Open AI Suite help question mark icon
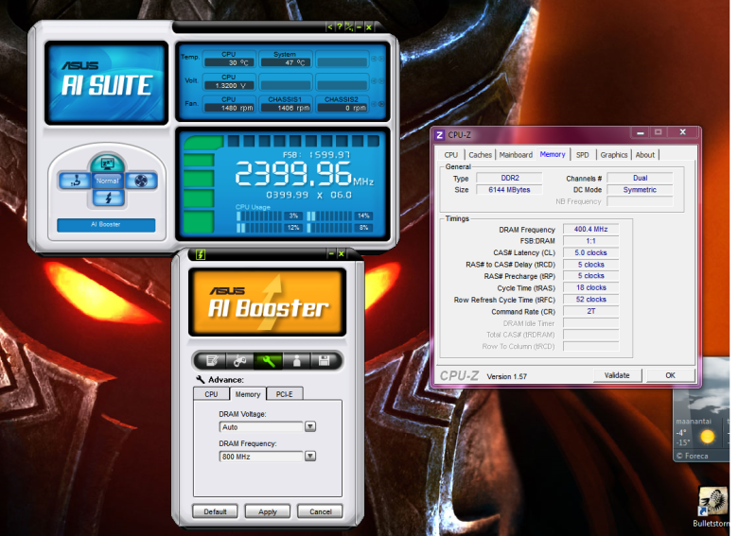 [x=340, y=27]
